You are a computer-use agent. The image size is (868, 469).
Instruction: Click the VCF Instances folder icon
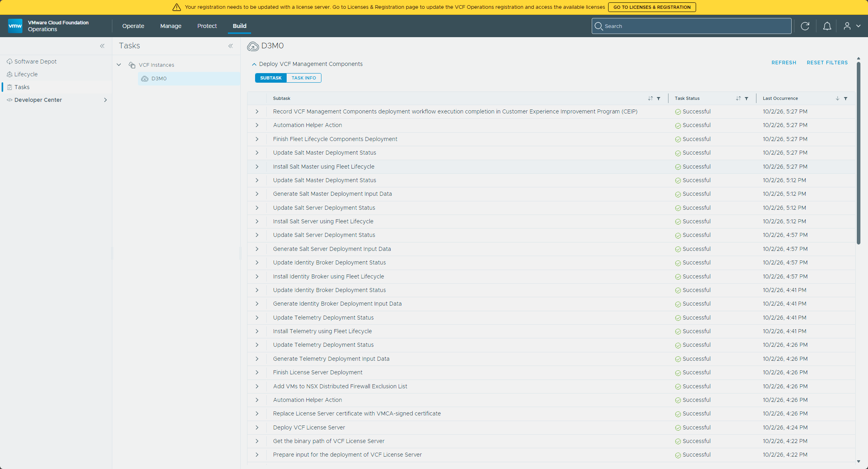[x=132, y=65]
